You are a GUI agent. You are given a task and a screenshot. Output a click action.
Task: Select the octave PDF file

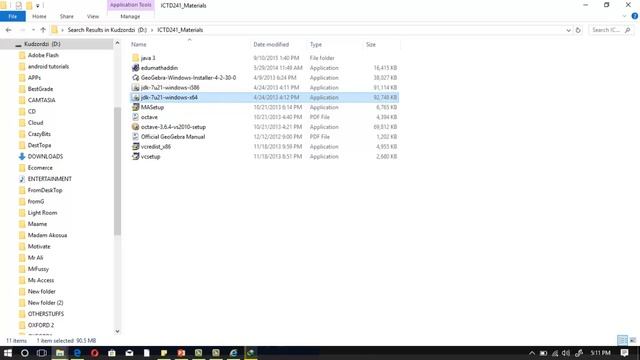(x=149, y=117)
